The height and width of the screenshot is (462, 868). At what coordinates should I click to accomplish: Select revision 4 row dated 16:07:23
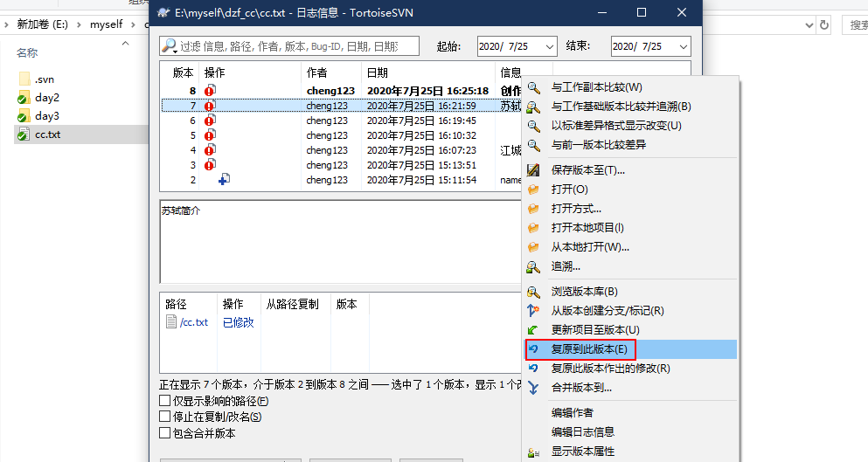coord(341,150)
